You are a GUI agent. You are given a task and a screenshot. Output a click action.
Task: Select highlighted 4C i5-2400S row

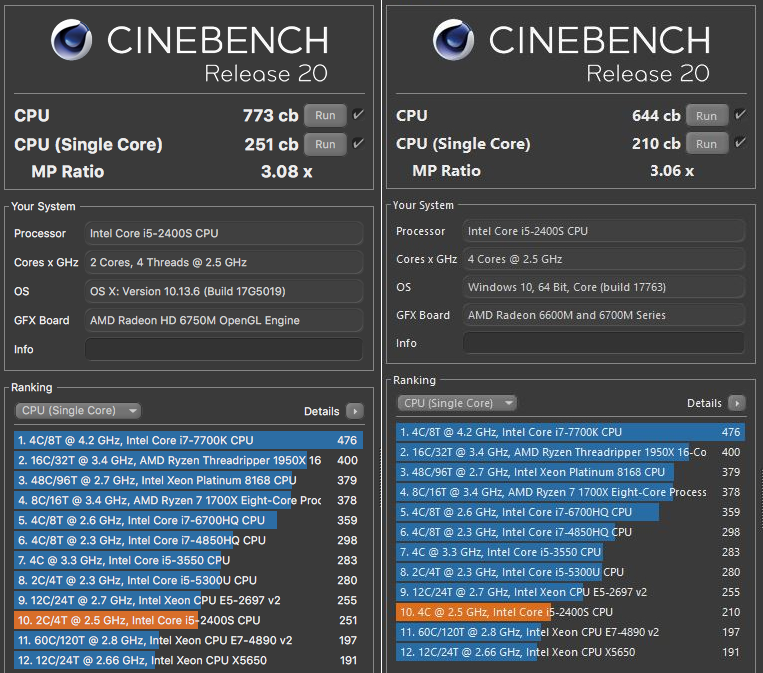point(570,612)
